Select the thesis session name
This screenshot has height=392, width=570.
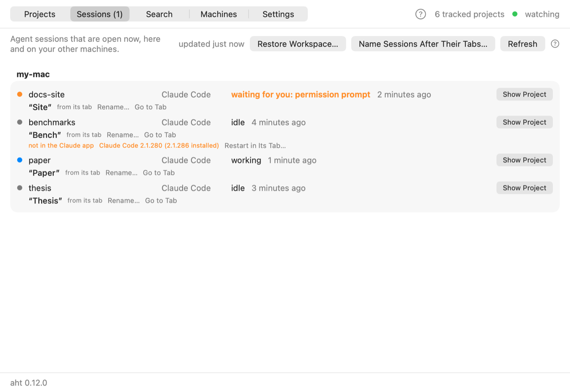[40, 188]
